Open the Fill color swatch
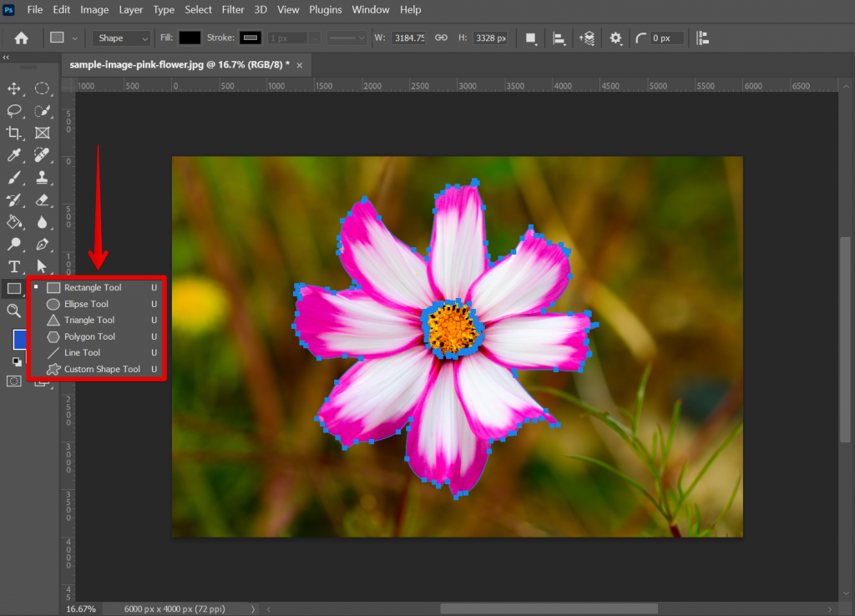 190,38
